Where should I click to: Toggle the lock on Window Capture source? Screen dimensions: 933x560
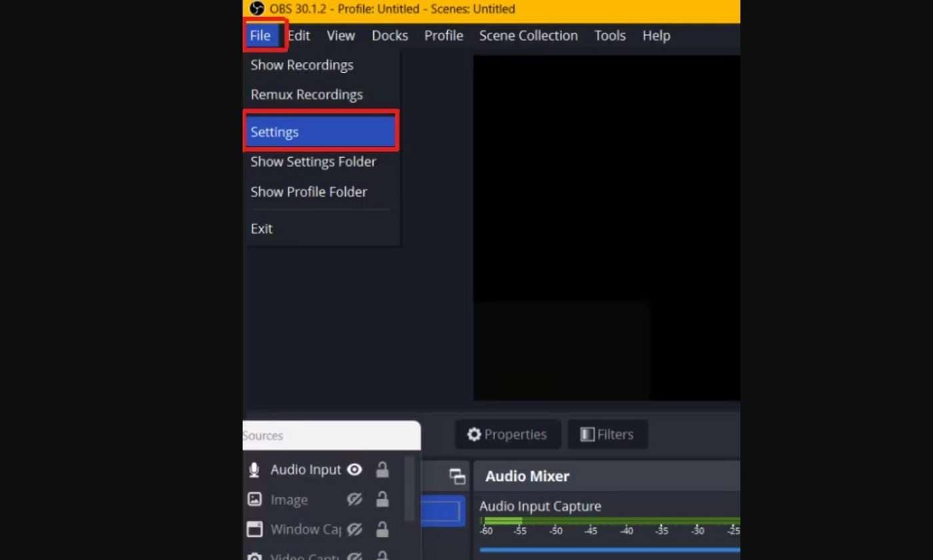click(x=383, y=529)
